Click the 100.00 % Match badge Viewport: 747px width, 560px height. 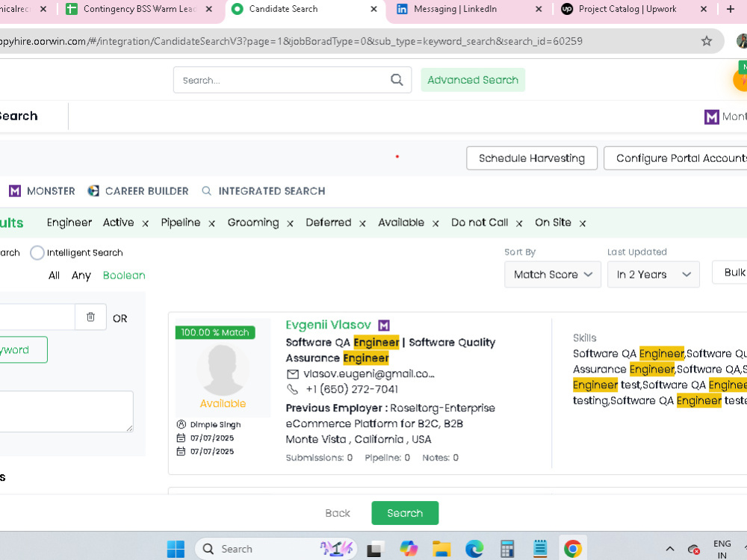tap(215, 332)
